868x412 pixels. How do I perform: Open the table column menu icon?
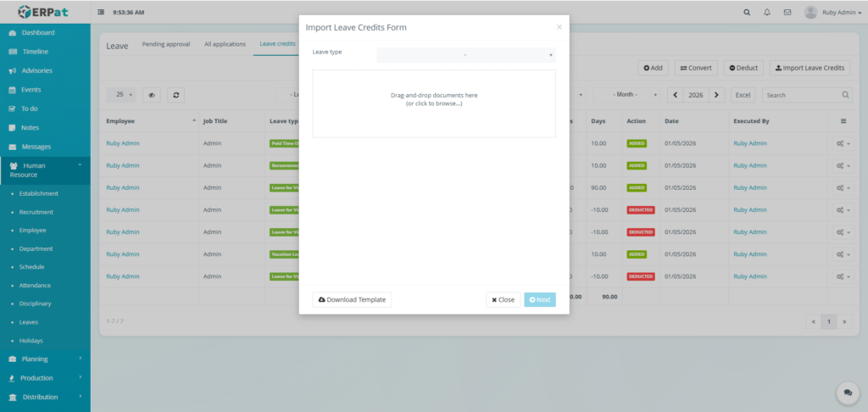click(843, 120)
